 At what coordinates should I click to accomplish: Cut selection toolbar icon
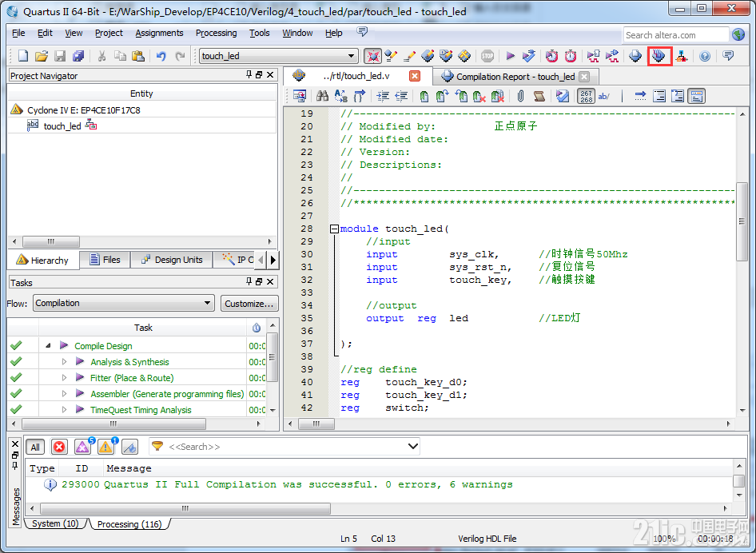(101, 56)
